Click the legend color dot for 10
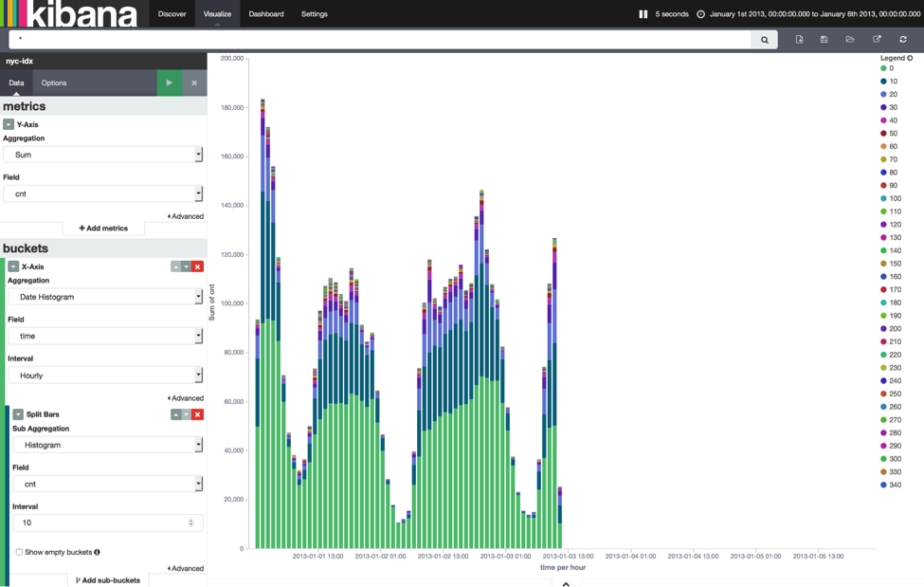924x587 pixels. [x=883, y=82]
